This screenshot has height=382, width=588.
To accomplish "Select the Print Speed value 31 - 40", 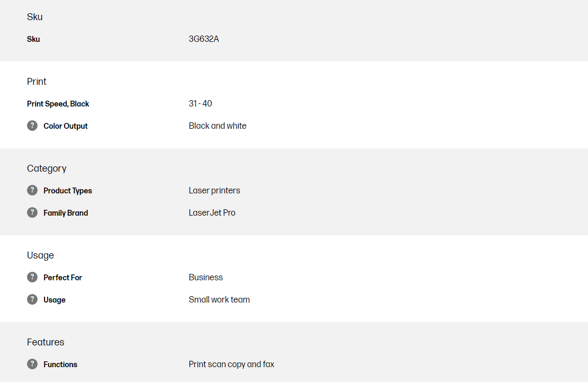I will (200, 103).
